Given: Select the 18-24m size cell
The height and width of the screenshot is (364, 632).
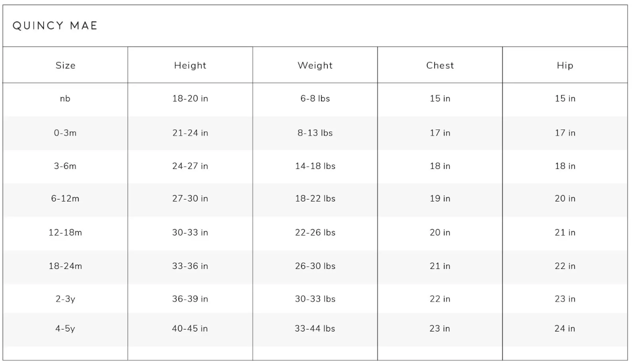Looking at the screenshot, I should pos(65,266).
